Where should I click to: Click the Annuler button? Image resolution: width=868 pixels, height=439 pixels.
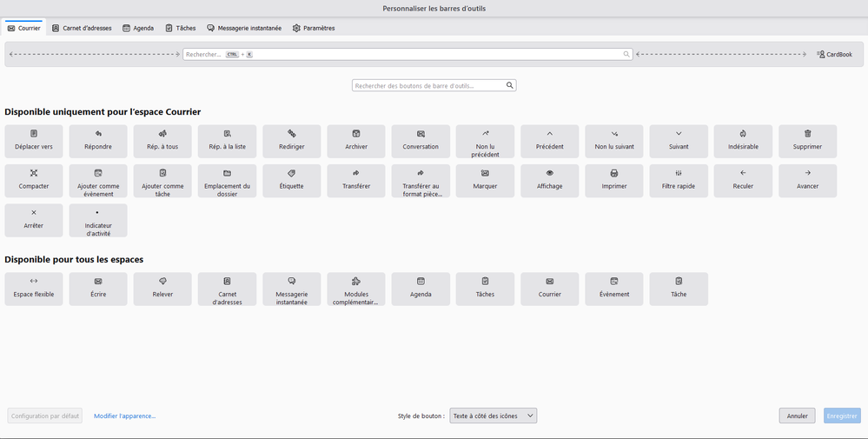pyautogui.click(x=797, y=416)
